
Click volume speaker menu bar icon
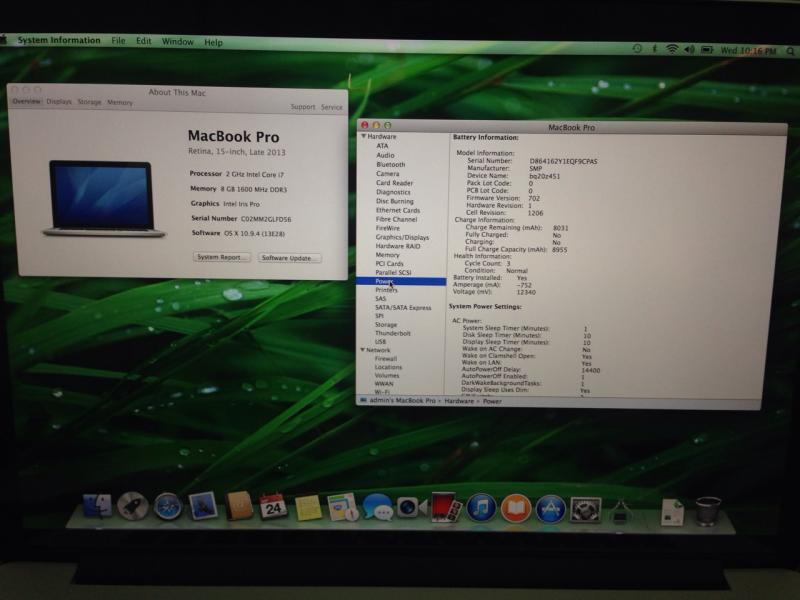tap(689, 49)
